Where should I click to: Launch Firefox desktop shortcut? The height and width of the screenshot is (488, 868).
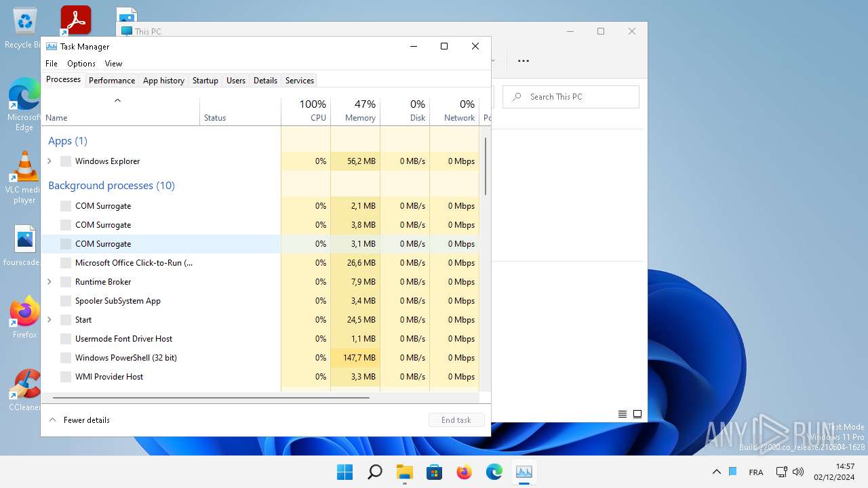[x=24, y=317]
